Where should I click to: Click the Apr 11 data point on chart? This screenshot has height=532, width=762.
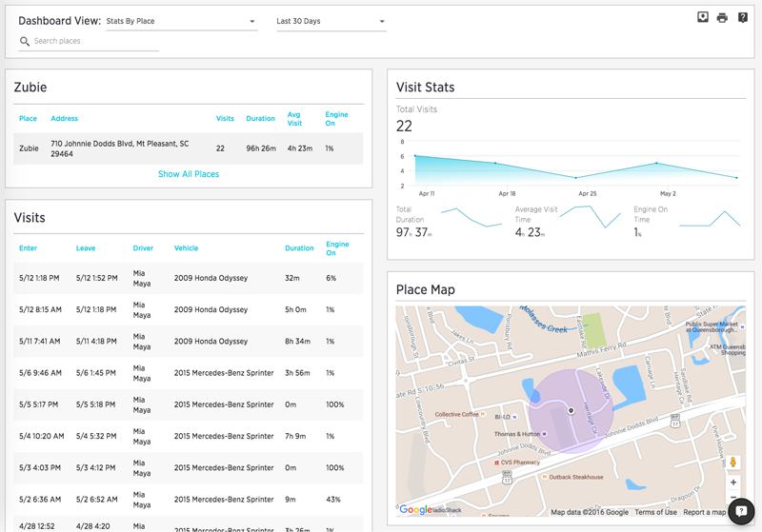click(x=415, y=156)
